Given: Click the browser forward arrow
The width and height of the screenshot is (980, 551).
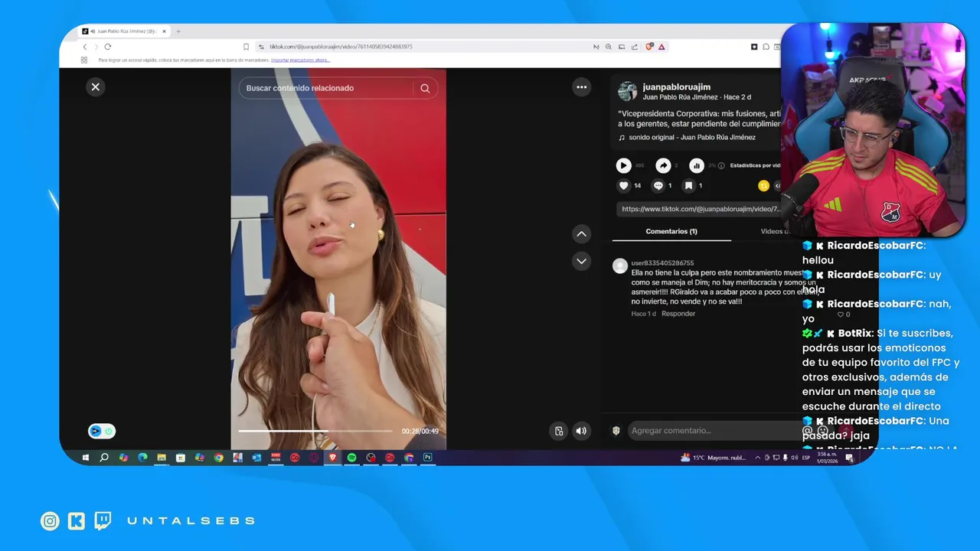Looking at the screenshot, I should click(96, 47).
